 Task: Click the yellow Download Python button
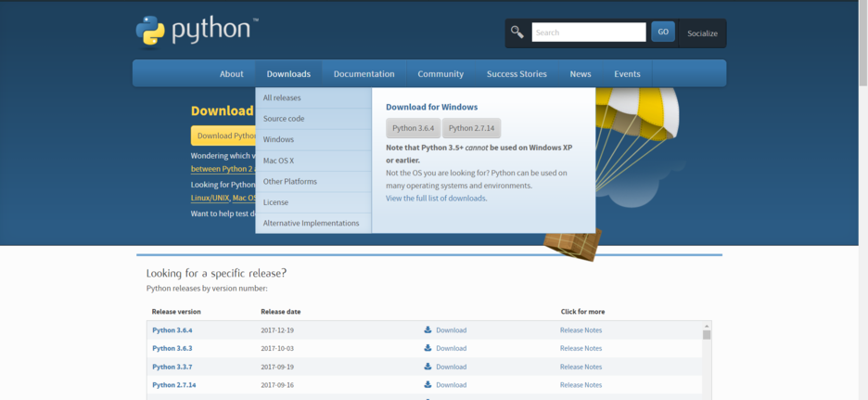click(223, 135)
